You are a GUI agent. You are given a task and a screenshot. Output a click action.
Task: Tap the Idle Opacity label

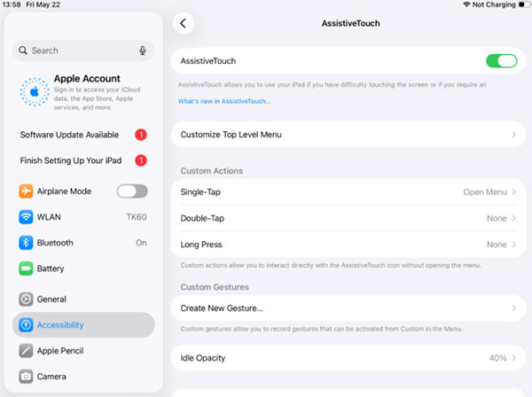tap(203, 358)
